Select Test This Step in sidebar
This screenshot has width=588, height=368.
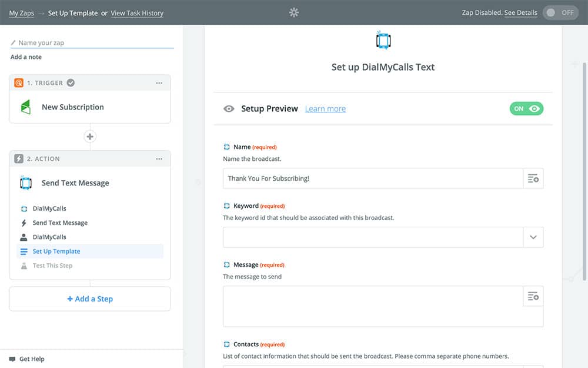click(52, 266)
